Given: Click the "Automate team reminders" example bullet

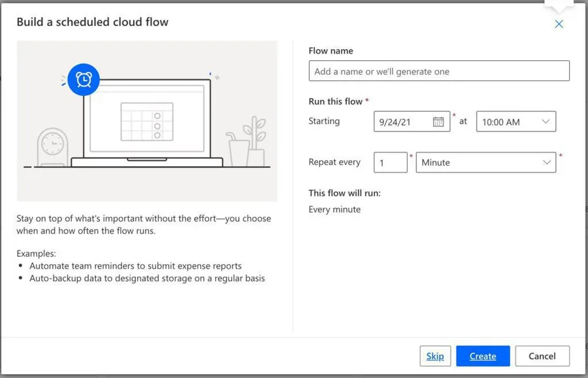Looking at the screenshot, I should [x=135, y=266].
